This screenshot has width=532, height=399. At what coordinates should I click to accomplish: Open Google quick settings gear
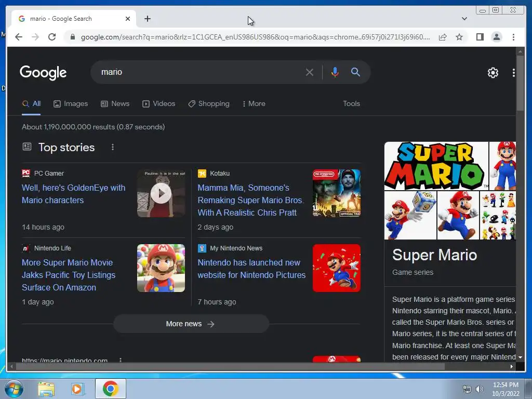click(493, 73)
